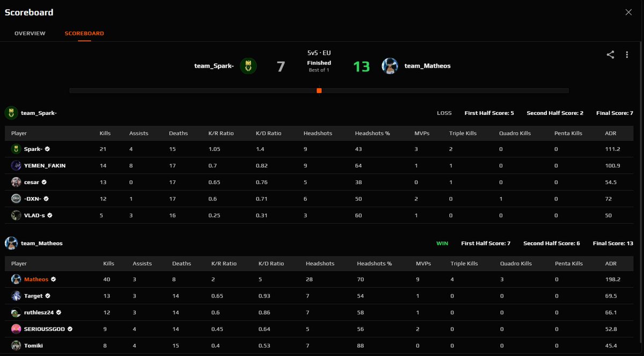Viewport: 644px width, 356px height.
Task: Click MVPs header in team_Matheos table
Action: click(x=423, y=264)
